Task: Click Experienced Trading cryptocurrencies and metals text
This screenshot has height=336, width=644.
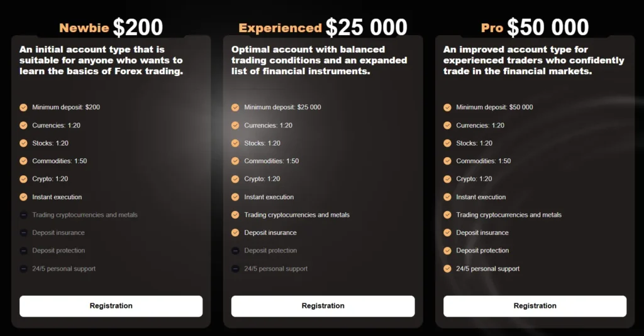Action: tap(297, 215)
